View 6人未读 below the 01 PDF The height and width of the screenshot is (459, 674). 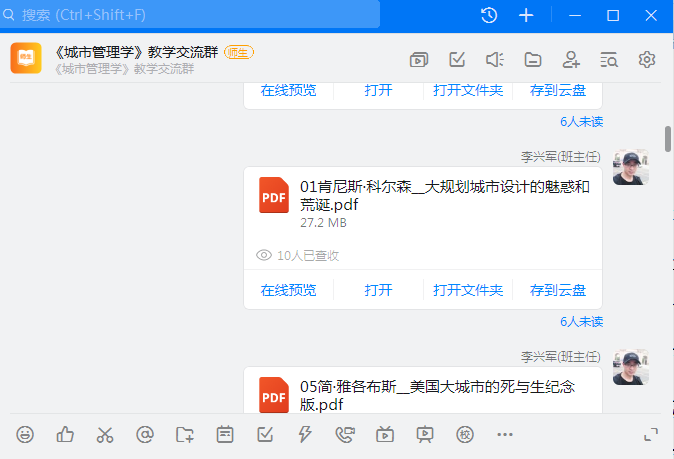click(x=581, y=322)
